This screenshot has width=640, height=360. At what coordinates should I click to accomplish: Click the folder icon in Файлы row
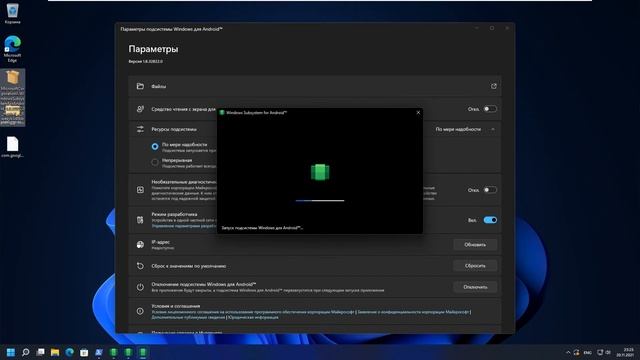pos(140,86)
